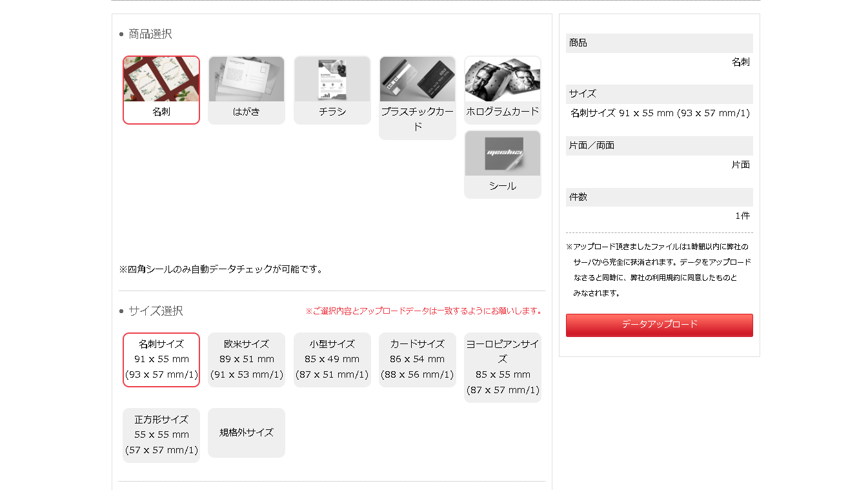The image size is (868, 490).
Task: Pick 小型サイズ 85 x 49 mm
Action: [x=332, y=360]
